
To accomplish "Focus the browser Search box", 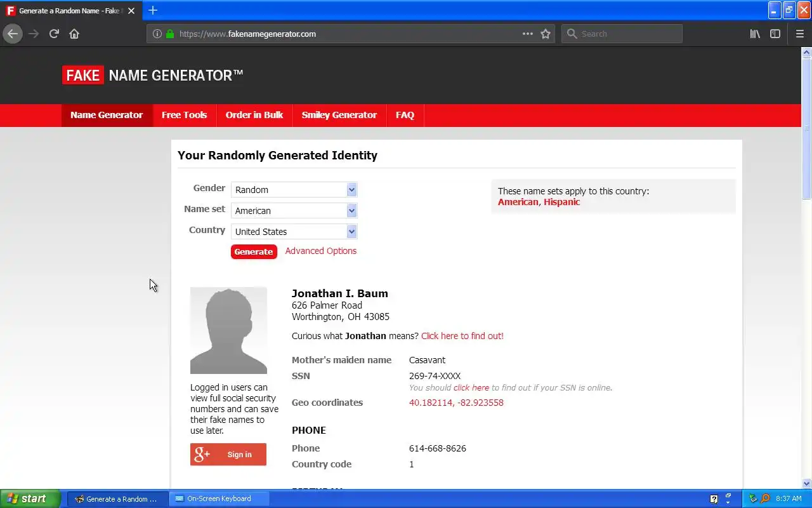I will 622,34.
